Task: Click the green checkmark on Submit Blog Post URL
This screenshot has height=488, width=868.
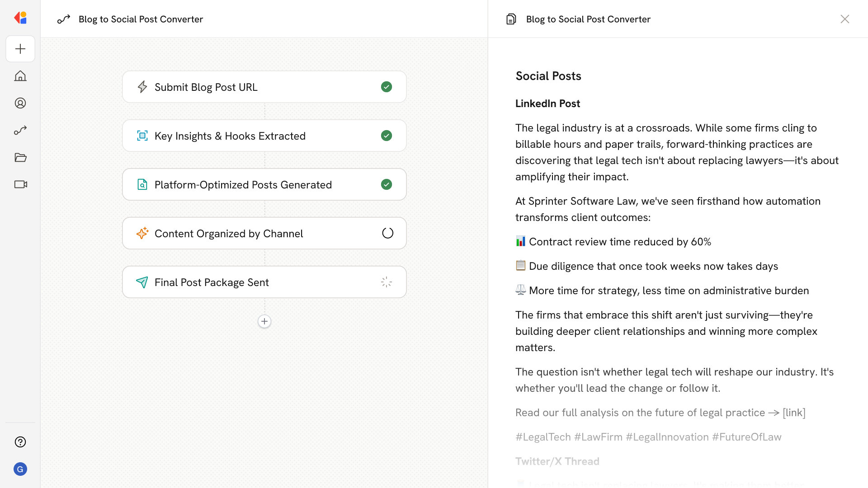Action: point(387,87)
